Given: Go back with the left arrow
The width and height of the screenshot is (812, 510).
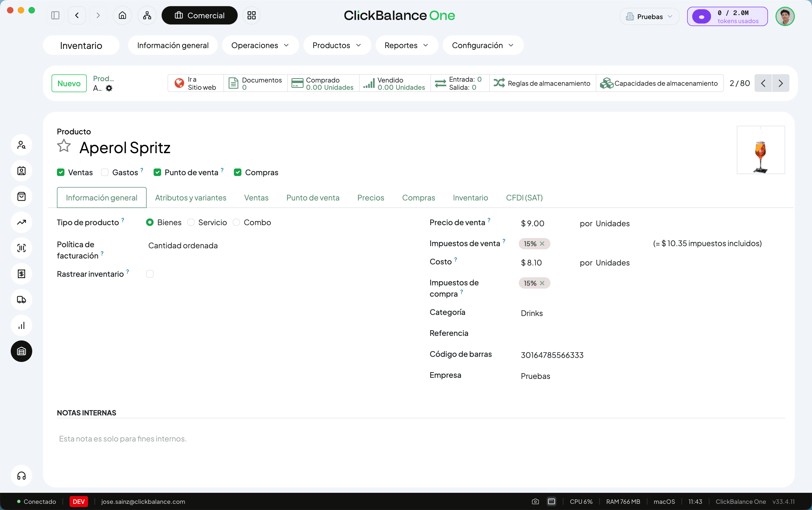Looking at the screenshot, I should (77, 16).
